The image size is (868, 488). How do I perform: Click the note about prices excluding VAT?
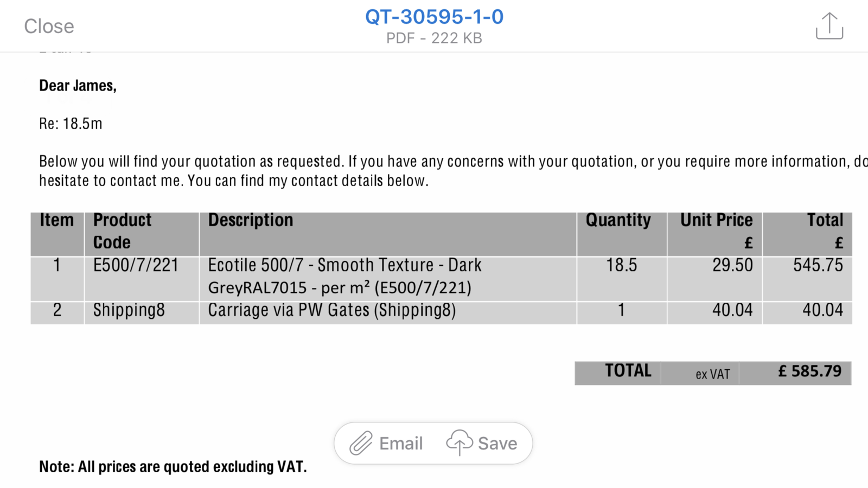(173, 467)
